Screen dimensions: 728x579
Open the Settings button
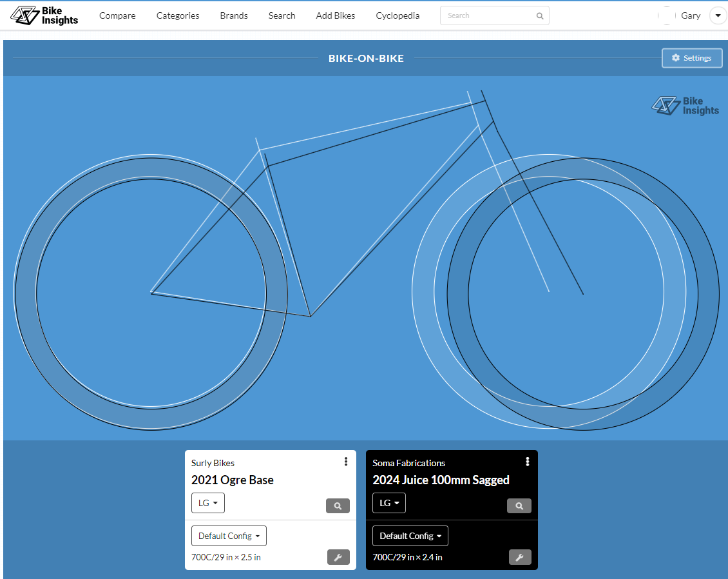coord(692,58)
